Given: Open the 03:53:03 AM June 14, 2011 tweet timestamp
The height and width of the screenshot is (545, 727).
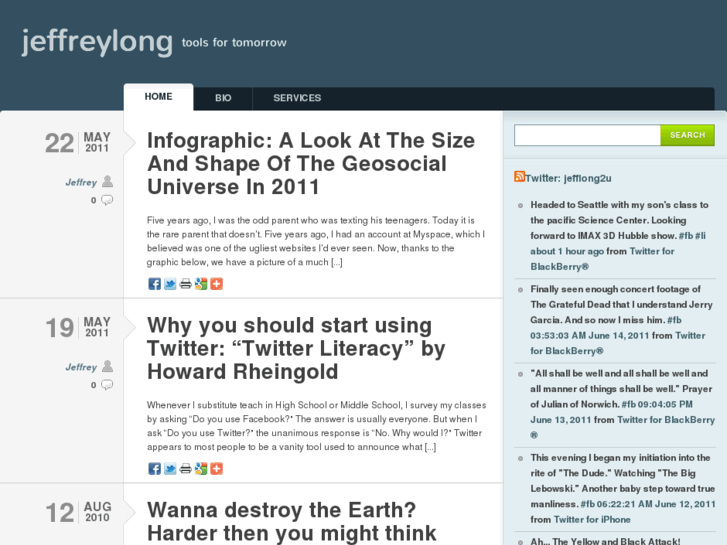Looking at the screenshot, I should click(x=589, y=335).
